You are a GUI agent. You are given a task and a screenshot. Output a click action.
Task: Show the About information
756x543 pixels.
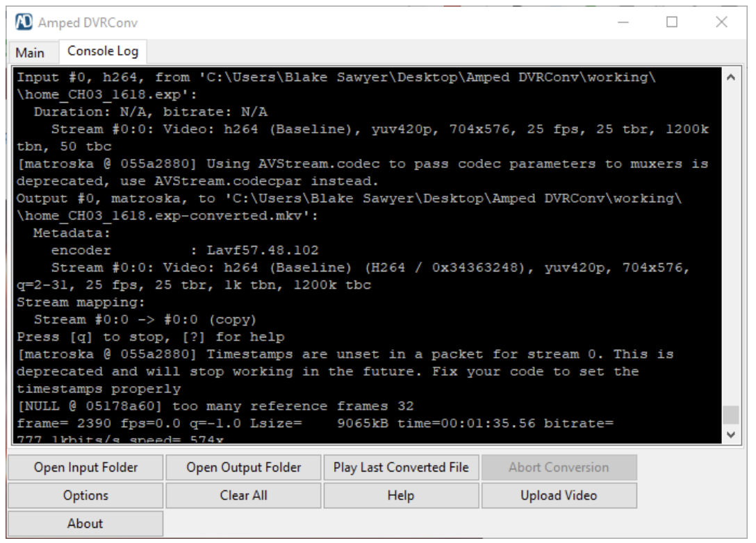tap(85, 524)
